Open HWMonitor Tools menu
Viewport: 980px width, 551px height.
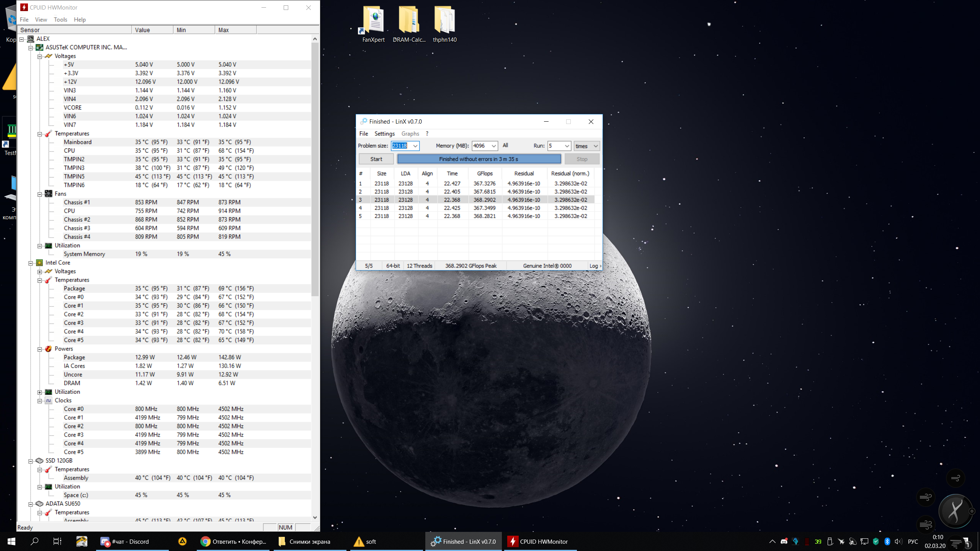click(60, 20)
